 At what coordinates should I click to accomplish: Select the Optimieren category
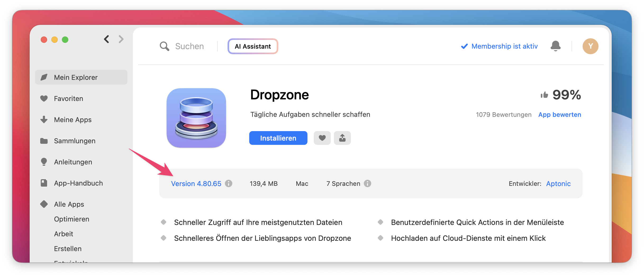71,219
